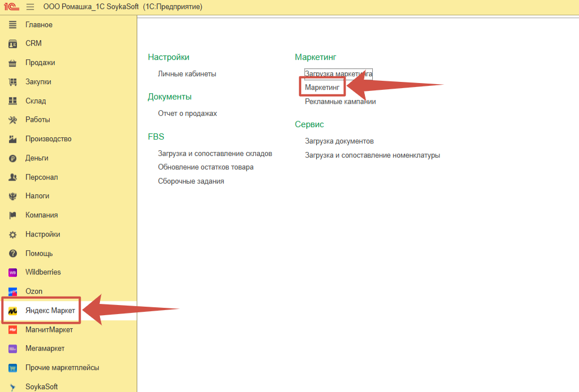This screenshot has width=579, height=392.
Task: Click the Склад warehouse icon
Action: (12, 101)
